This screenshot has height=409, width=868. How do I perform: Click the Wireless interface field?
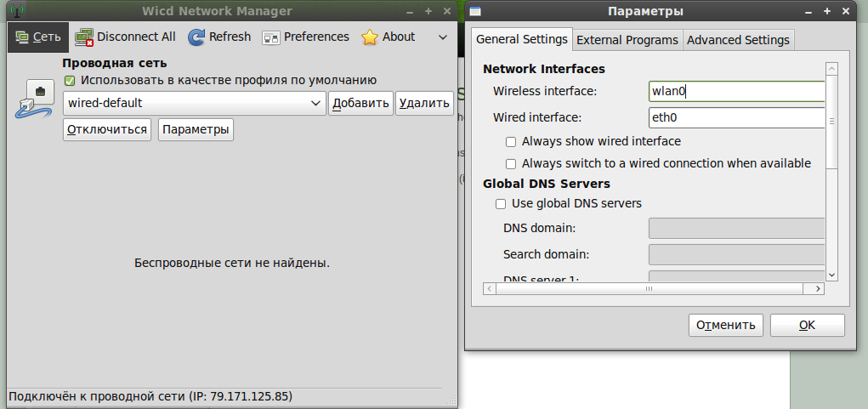736,91
